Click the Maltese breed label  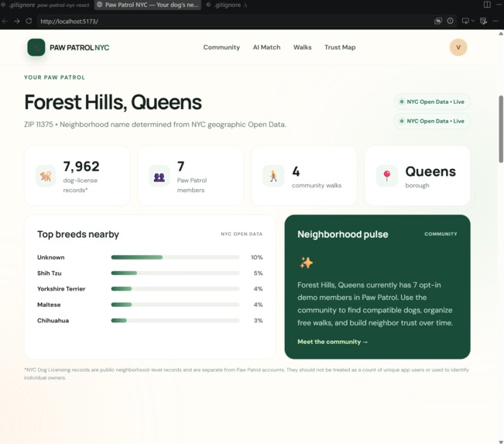pos(49,305)
